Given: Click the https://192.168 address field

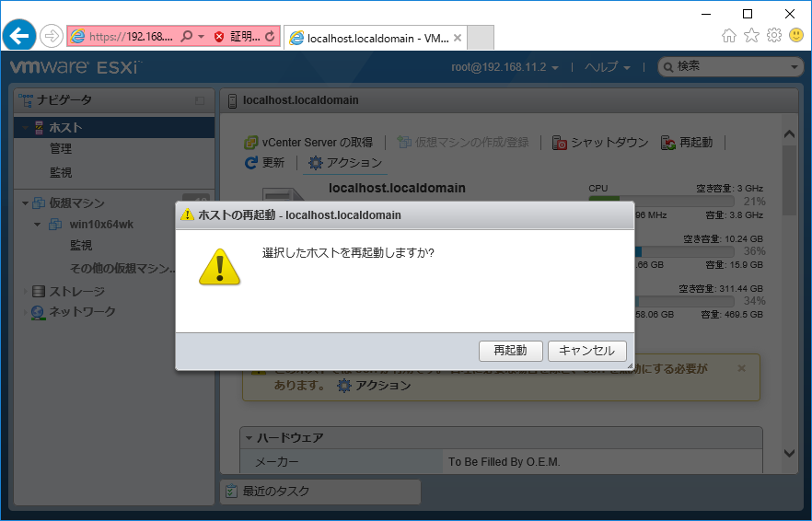Looking at the screenshot, I should 131,36.
